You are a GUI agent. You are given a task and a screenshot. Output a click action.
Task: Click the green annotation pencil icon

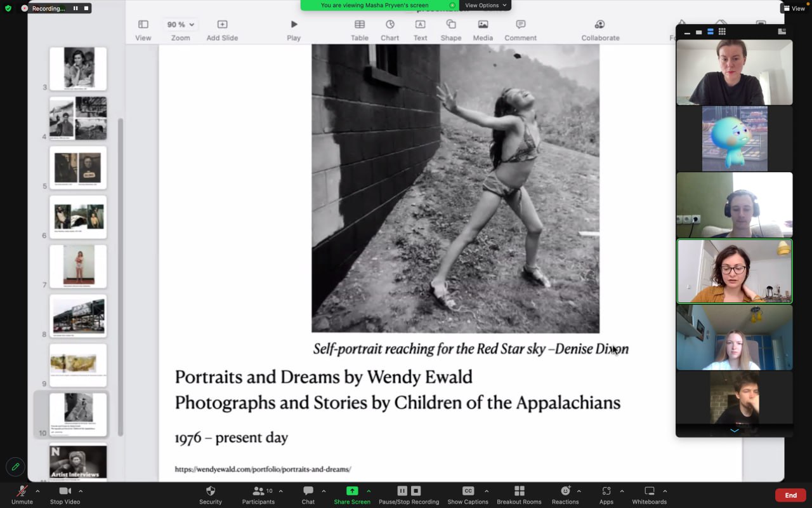tap(15, 467)
